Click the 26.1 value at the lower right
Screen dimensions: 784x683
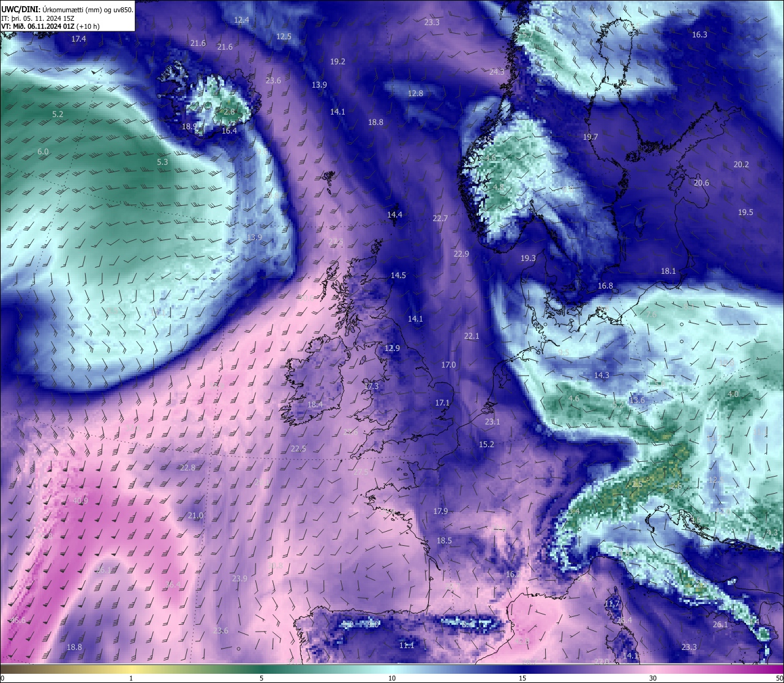[720, 624]
